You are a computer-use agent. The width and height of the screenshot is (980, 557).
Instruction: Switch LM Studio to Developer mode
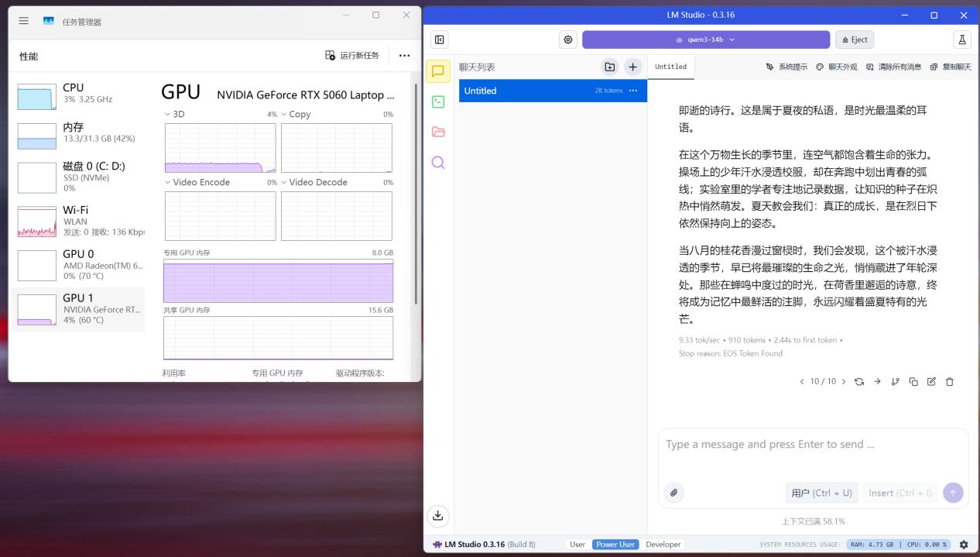[663, 544]
